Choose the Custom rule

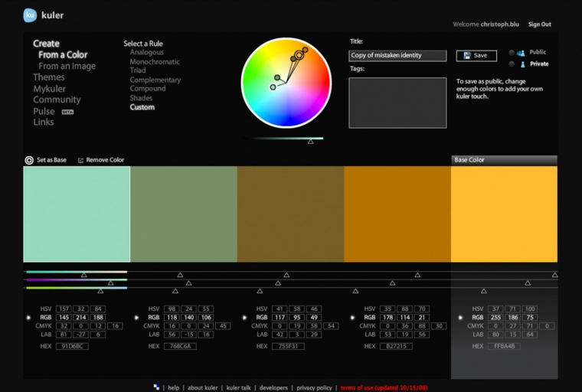click(142, 107)
